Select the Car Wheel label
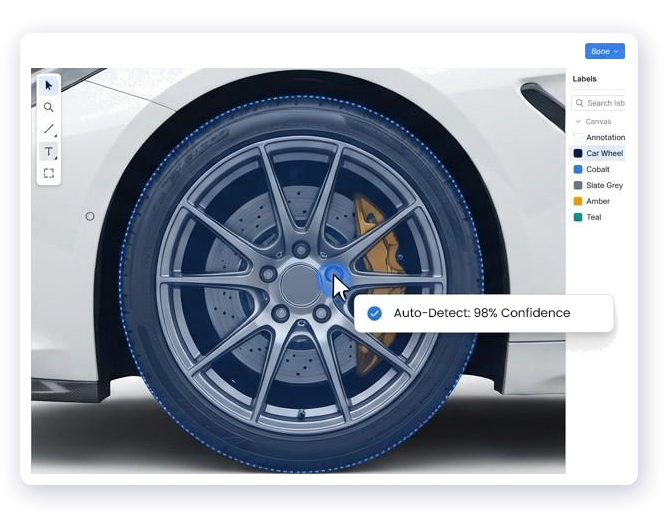 pyautogui.click(x=603, y=153)
